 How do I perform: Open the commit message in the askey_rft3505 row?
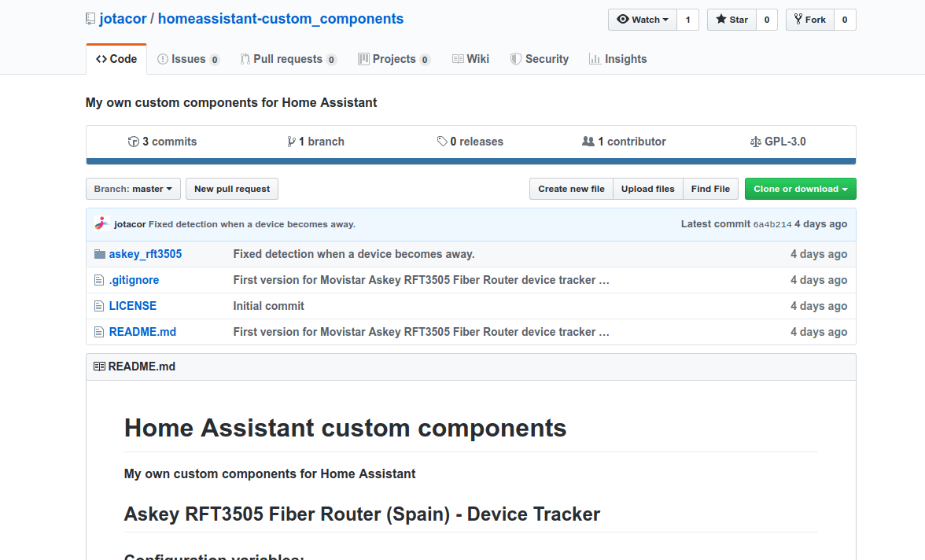coord(354,254)
